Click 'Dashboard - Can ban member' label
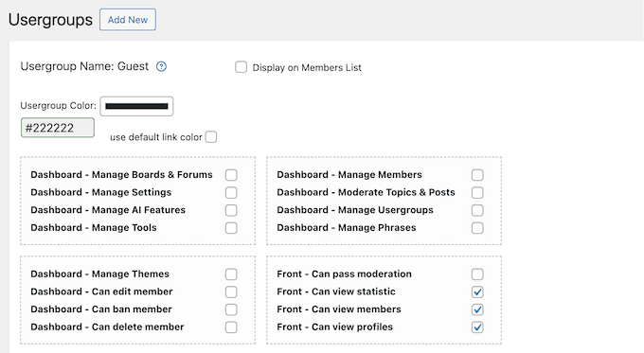Viewport: 644px width, 353px height. click(x=101, y=309)
